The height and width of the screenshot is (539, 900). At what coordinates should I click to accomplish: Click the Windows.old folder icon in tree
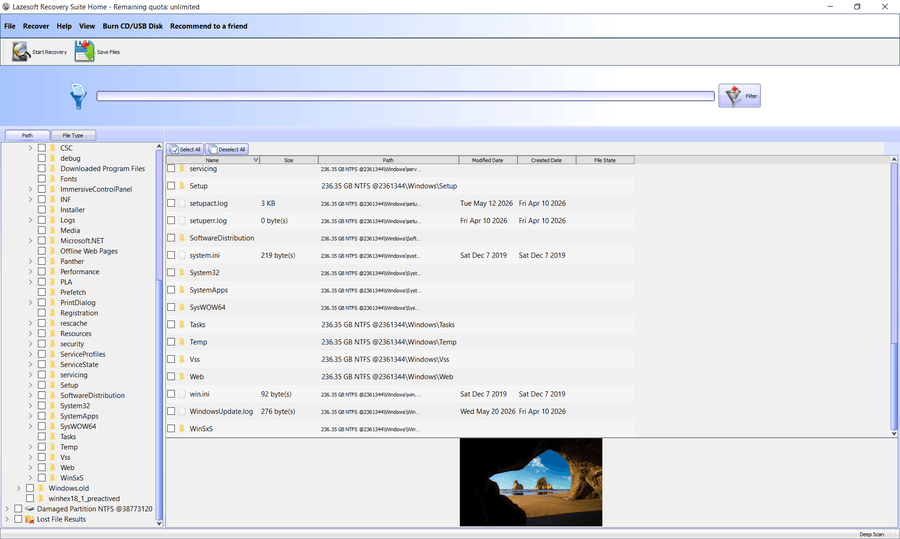(41, 488)
